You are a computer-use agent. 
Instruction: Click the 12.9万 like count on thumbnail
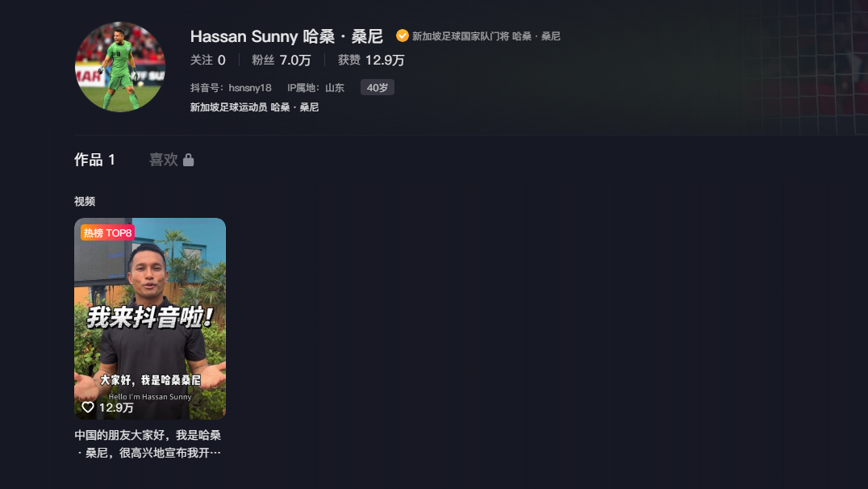pos(116,407)
